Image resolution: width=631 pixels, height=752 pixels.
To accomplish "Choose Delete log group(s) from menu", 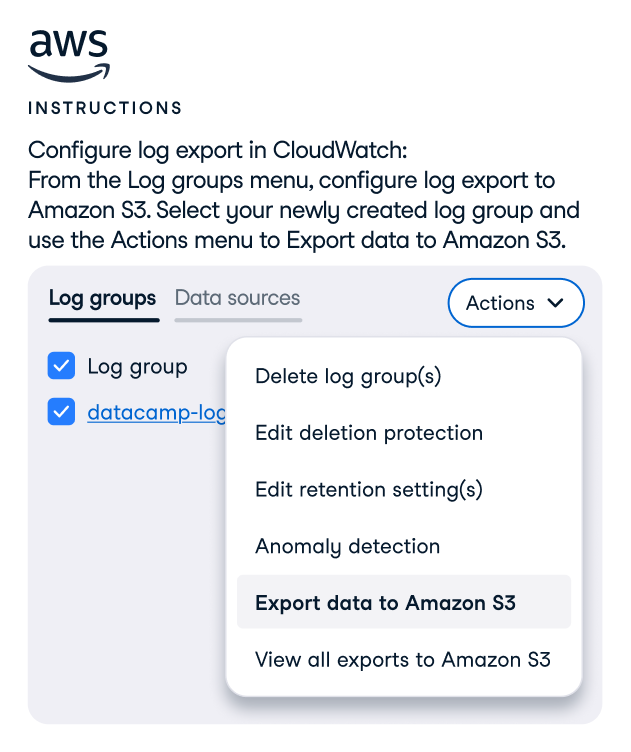I will click(x=348, y=376).
